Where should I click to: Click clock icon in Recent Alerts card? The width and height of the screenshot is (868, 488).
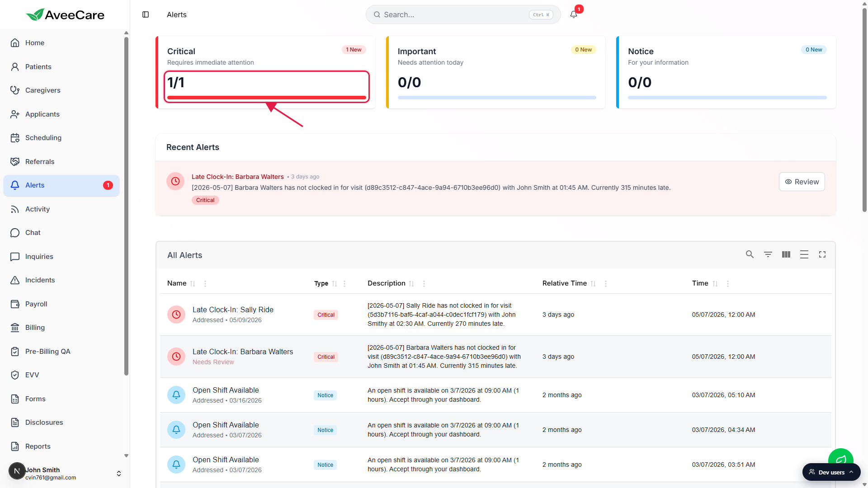coord(175,181)
